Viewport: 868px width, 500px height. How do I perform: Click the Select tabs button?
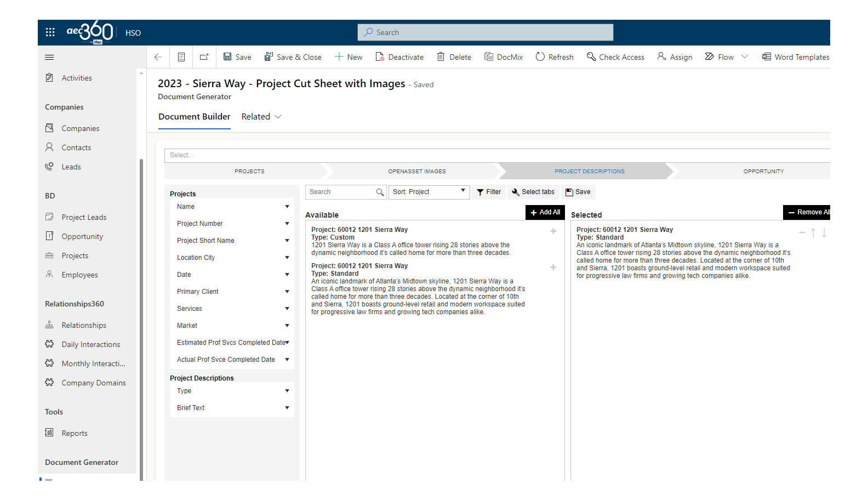[533, 192]
